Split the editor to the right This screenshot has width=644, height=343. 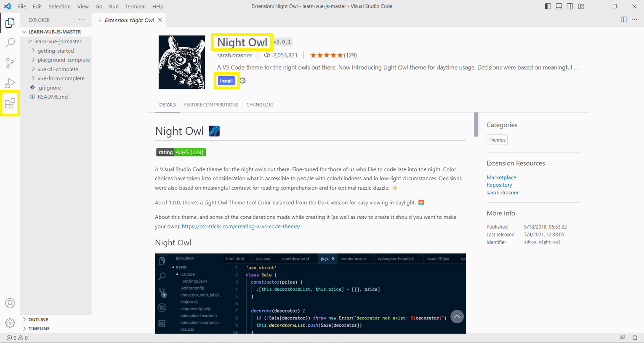click(624, 20)
